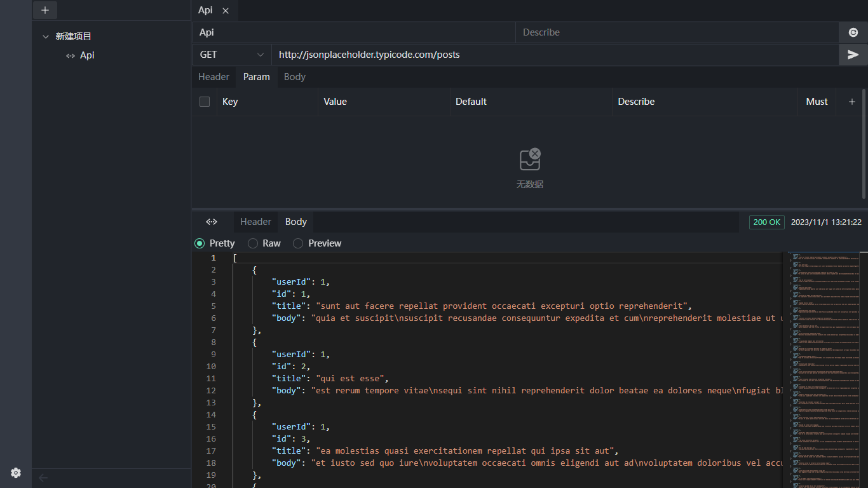Screen dimensions: 868x488
Task: Click the Describe input field
Action: pos(677,32)
